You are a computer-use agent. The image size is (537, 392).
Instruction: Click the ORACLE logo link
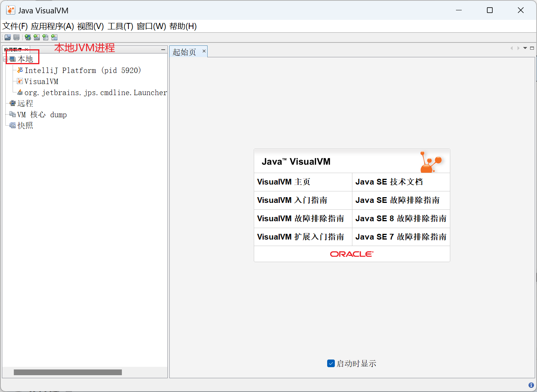pyautogui.click(x=352, y=254)
